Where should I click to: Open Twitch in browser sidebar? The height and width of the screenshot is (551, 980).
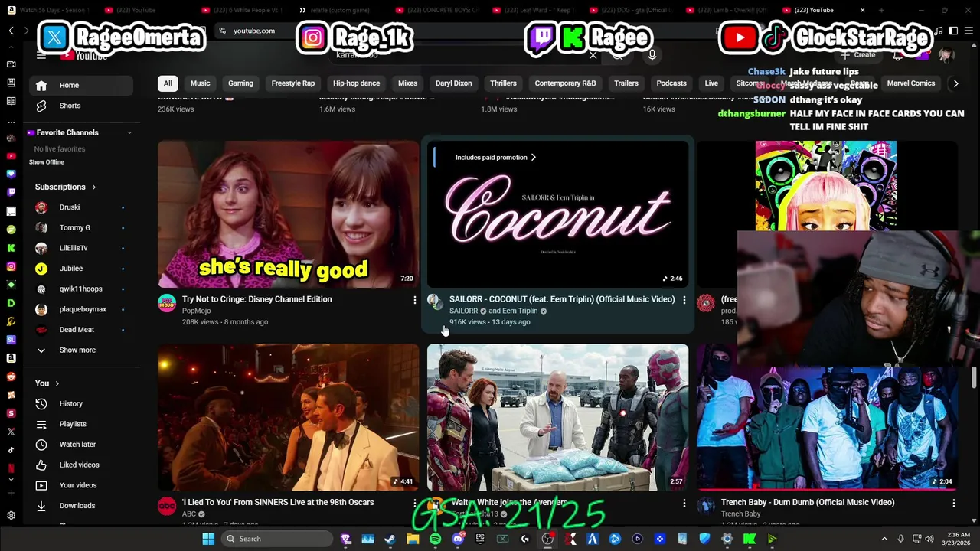[11, 193]
